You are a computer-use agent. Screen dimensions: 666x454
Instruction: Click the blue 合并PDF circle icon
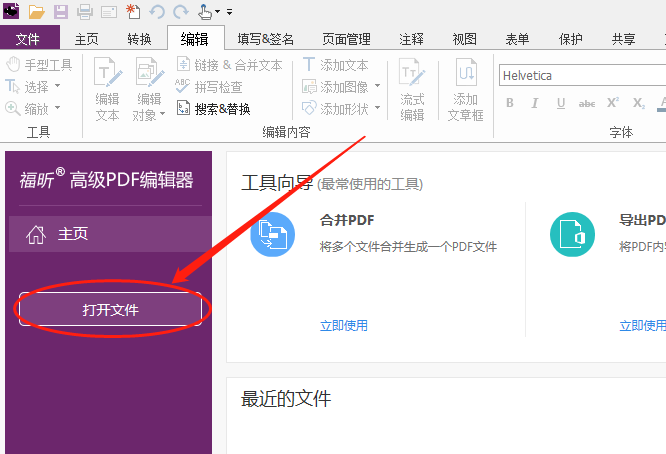tap(273, 234)
